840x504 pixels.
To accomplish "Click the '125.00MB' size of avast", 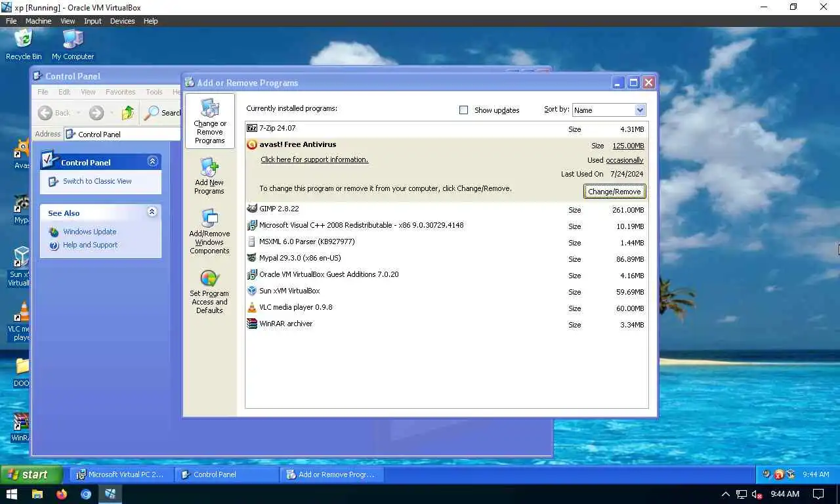I will click(628, 146).
